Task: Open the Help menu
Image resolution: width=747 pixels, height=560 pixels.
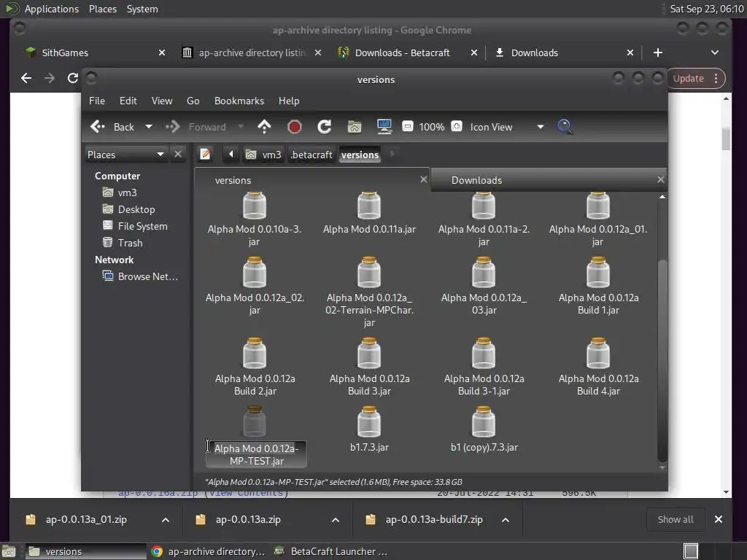Action: 289,101
